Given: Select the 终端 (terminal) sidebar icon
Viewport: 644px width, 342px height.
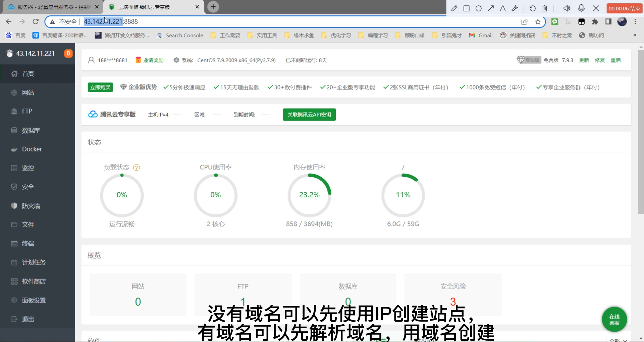Looking at the screenshot, I should [x=28, y=244].
